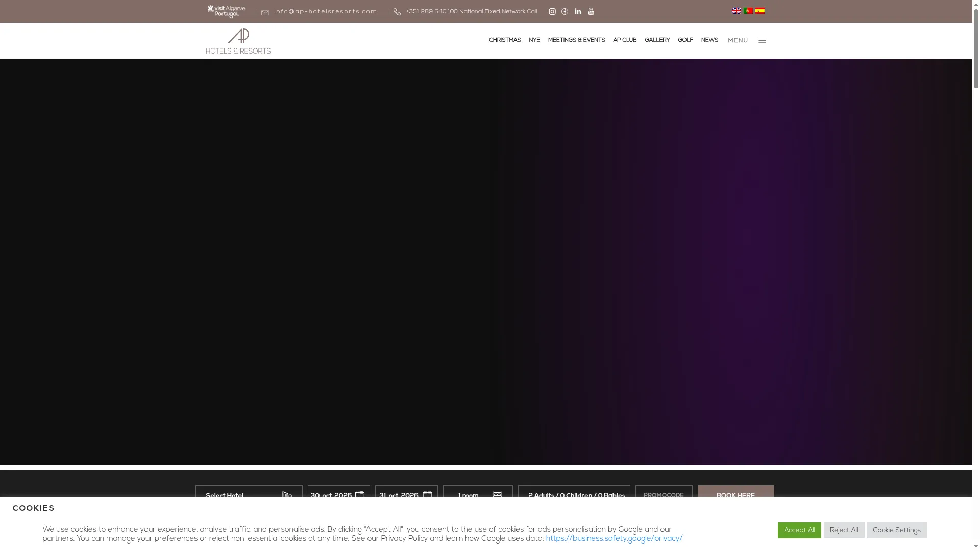Viewport: 980px width, 551px height.
Task: Open Cookie Settings
Action: coord(897,530)
